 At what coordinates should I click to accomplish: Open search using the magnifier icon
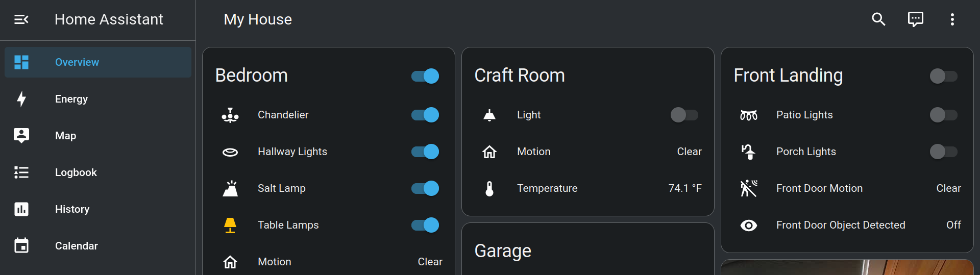tap(878, 19)
